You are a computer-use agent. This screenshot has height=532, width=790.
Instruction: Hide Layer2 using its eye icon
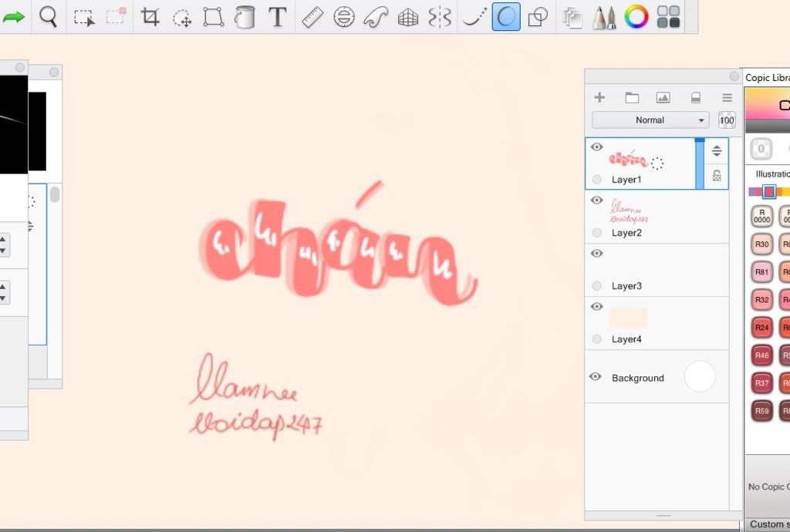coord(596,200)
